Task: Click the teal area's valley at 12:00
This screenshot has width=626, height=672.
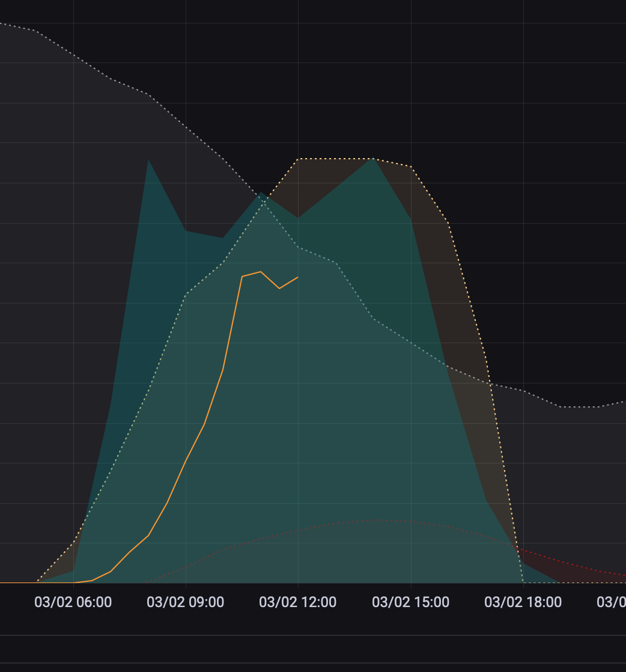Action: pyautogui.click(x=297, y=218)
